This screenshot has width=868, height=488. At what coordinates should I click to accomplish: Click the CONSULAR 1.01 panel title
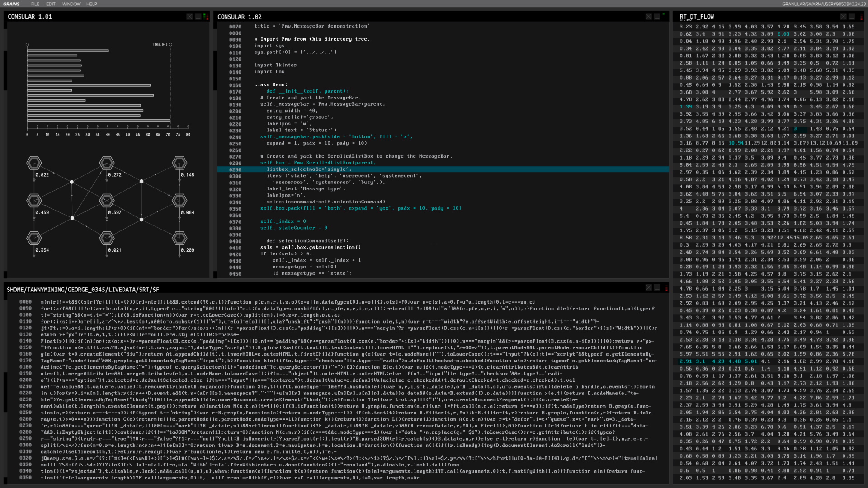(30, 17)
